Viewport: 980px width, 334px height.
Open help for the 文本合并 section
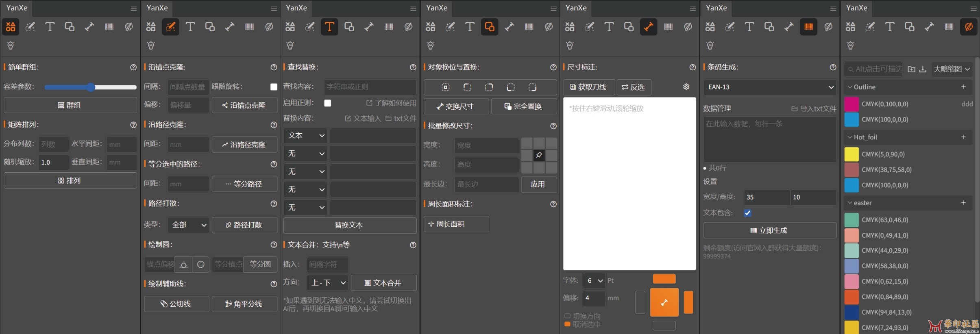pyautogui.click(x=413, y=245)
